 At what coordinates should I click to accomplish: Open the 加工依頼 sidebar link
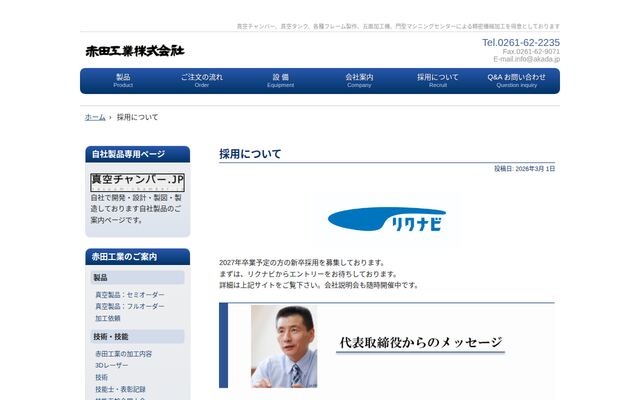[x=108, y=318]
